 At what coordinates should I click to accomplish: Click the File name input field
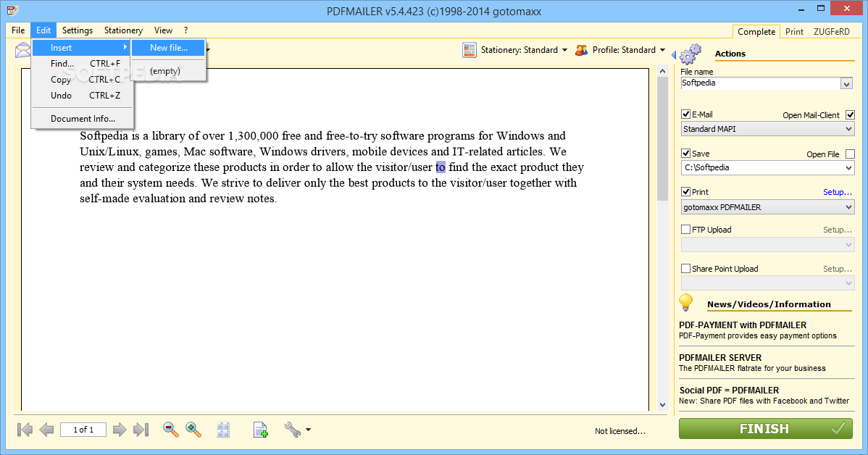(761, 83)
